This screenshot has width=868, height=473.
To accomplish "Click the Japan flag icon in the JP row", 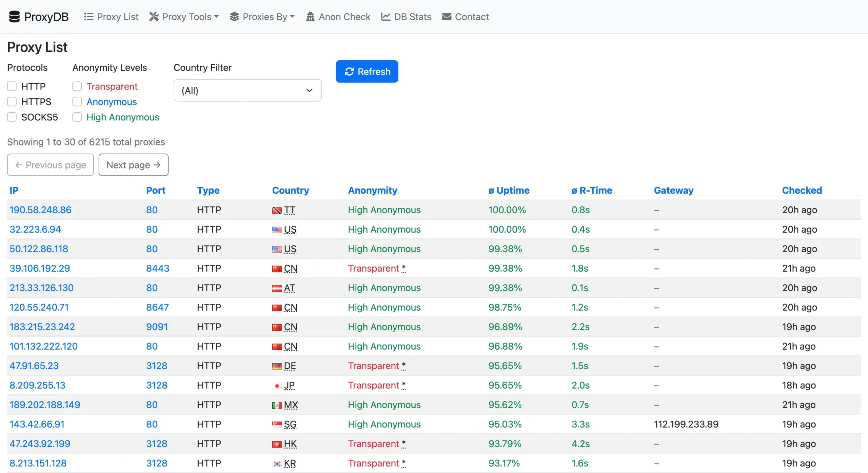I will [277, 386].
